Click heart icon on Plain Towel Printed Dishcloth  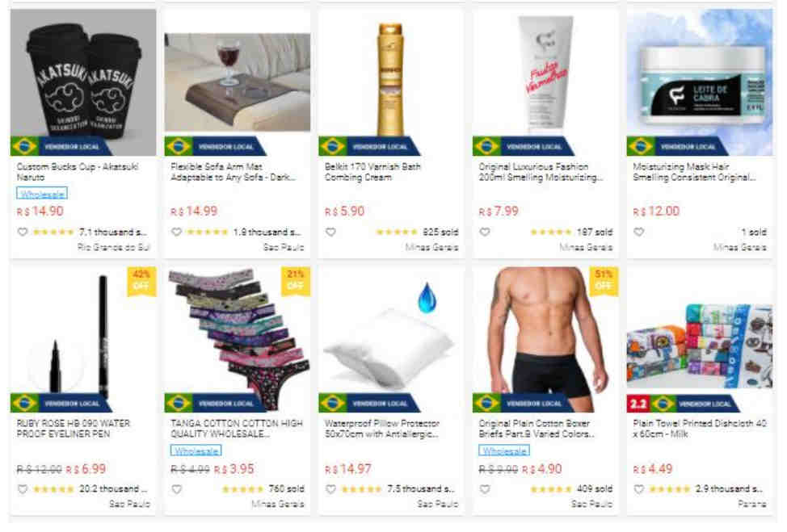coord(638,489)
